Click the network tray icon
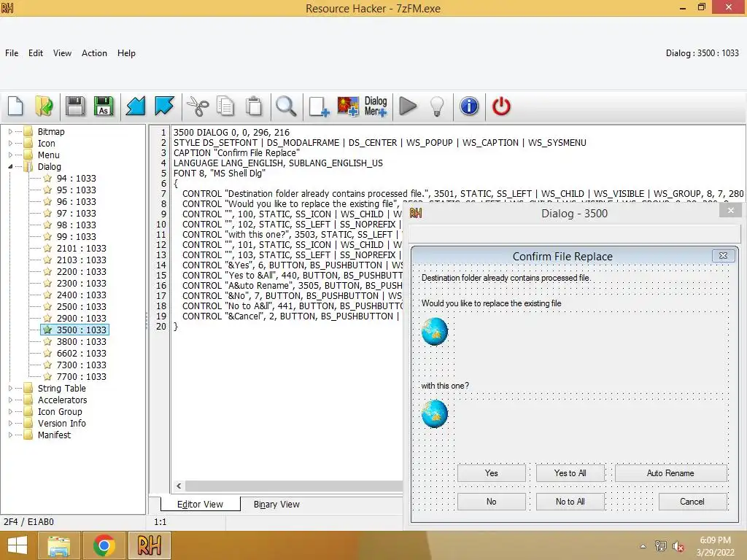This screenshot has height=560, width=747. coord(660,546)
